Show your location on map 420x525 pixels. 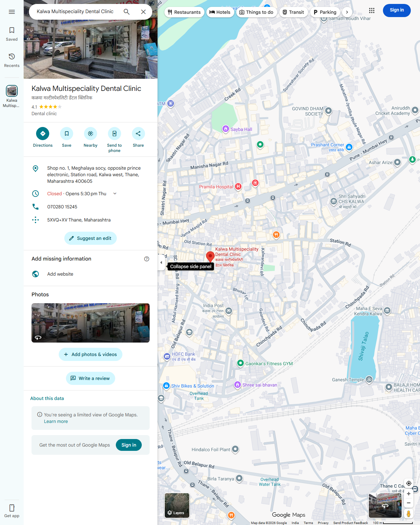pos(409,483)
